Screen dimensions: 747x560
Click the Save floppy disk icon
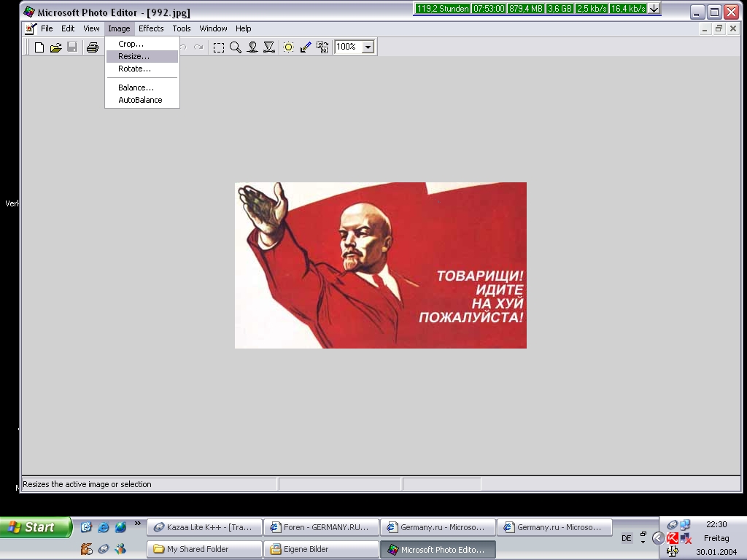point(72,47)
